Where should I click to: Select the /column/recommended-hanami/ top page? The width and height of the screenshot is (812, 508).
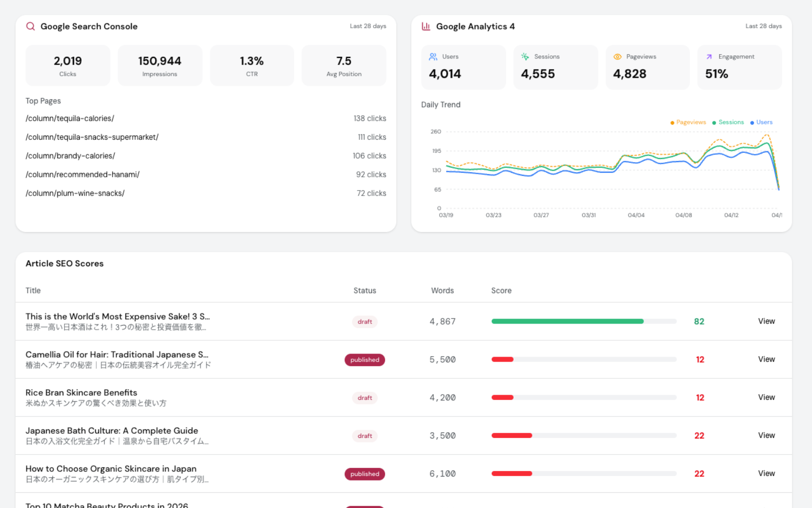(83, 175)
